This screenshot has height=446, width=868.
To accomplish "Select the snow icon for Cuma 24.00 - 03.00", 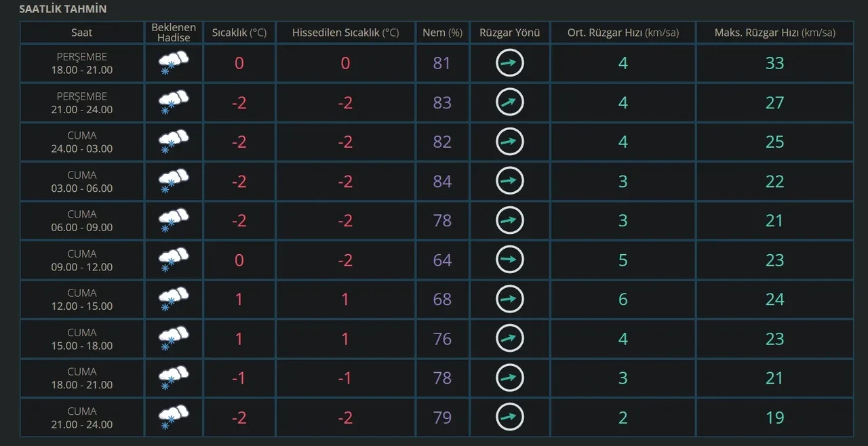I will (173, 142).
